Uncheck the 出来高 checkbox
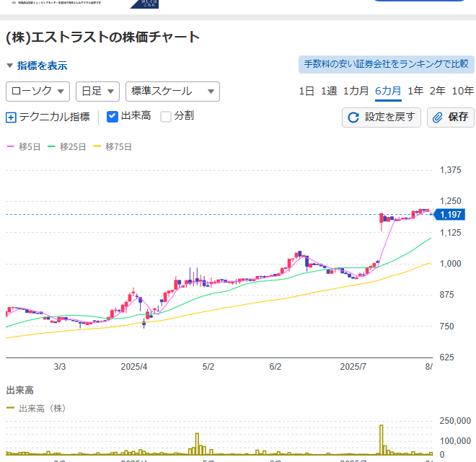This screenshot has height=462, width=476. coord(113,117)
